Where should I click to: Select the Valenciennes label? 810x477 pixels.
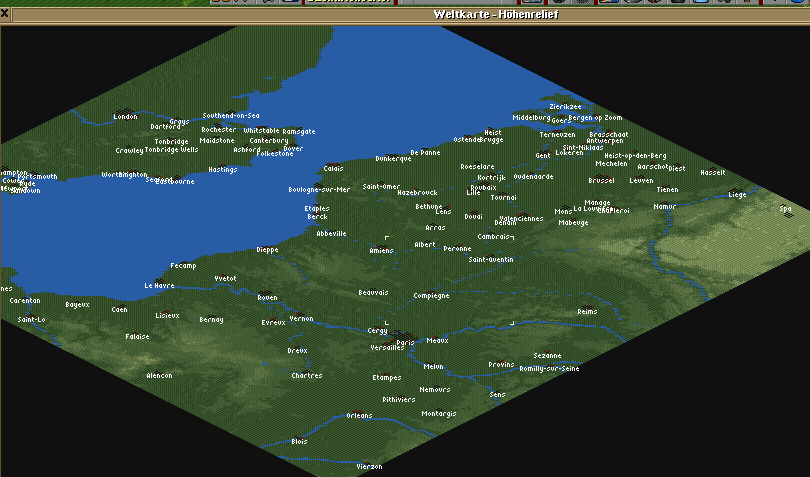[521, 219]
